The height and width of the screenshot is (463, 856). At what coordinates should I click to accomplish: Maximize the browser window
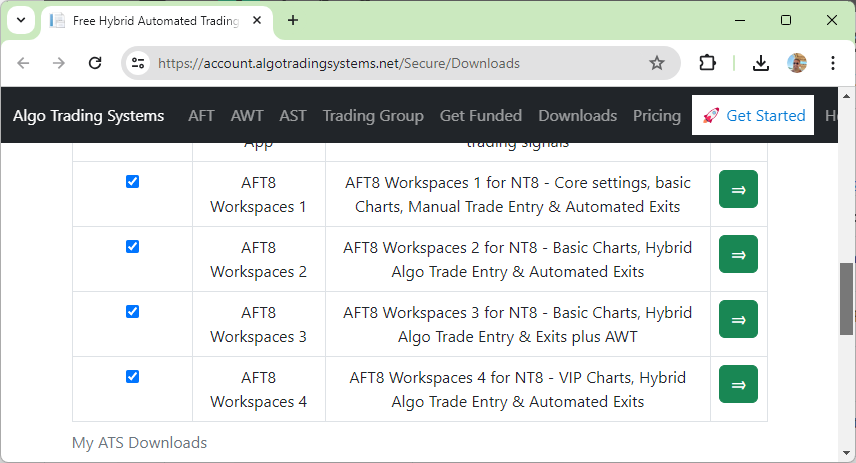point(786,20)
